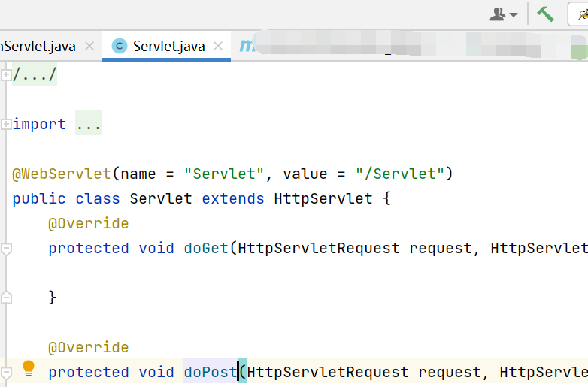588x387 pixels.
Task: Click the @Override annotation above doGet
Action: pos(89,224)
